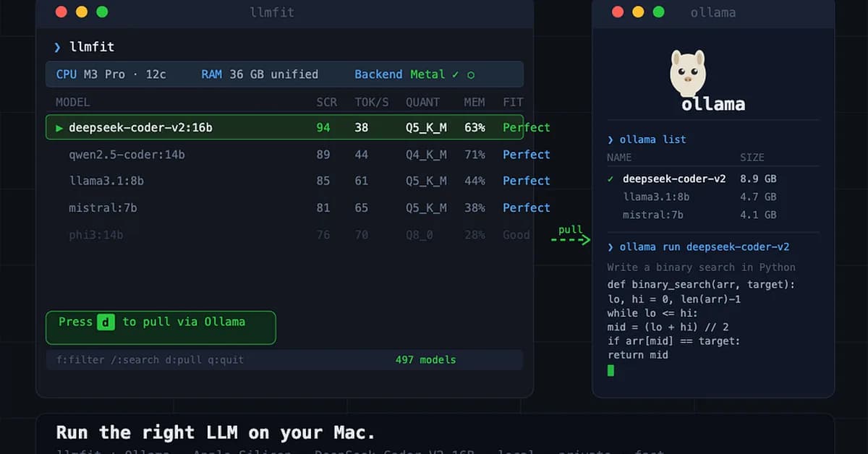Click the d:pull shortcut hint
The height and width of the screenshot is (454, 868).
click(x=185, y=359)
